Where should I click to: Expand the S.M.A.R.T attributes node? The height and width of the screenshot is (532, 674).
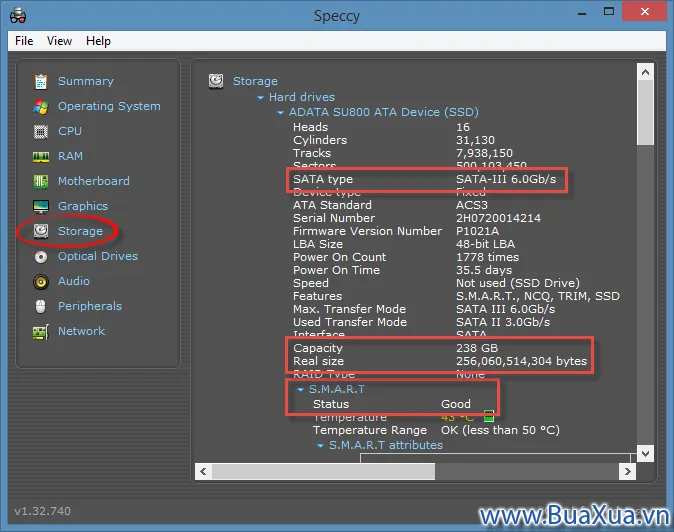321,445
